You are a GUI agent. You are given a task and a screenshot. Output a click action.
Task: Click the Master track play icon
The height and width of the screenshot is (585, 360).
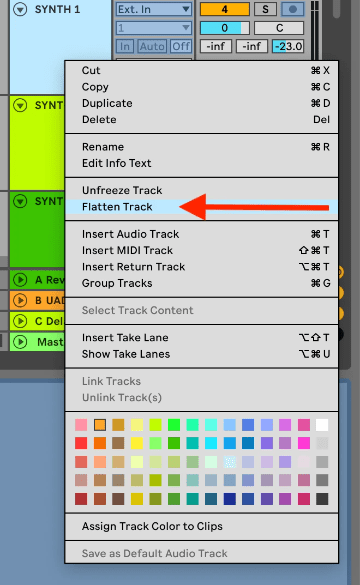(20, 341)
